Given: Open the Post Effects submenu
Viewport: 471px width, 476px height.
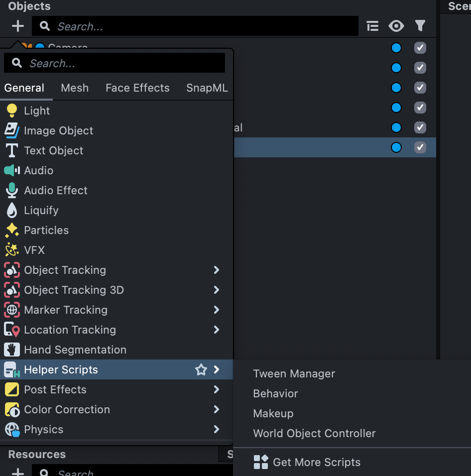Looking at the screenshot, I should 216,389.
